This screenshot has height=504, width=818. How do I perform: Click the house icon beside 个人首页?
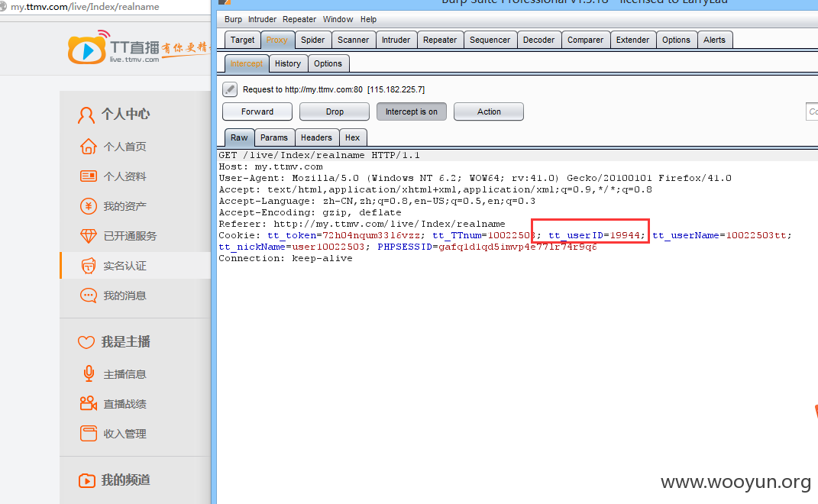(x=88, y=147)
